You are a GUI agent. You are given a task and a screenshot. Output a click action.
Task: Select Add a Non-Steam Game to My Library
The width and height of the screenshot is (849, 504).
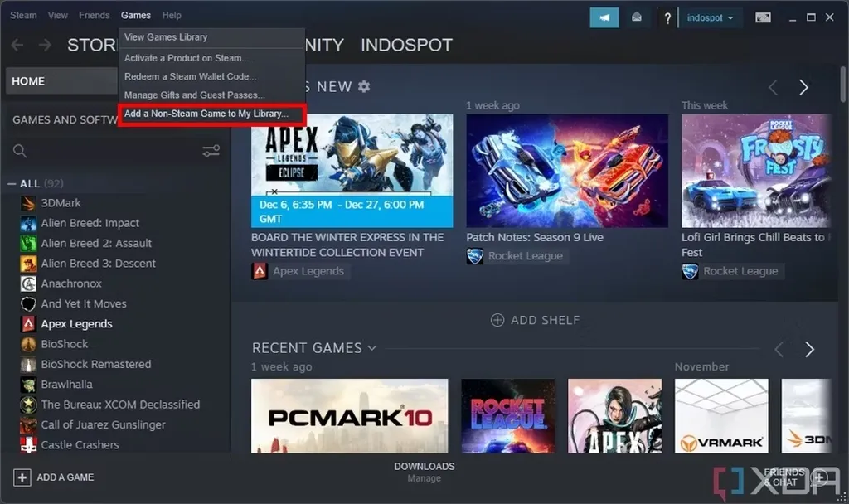point(211,114)
